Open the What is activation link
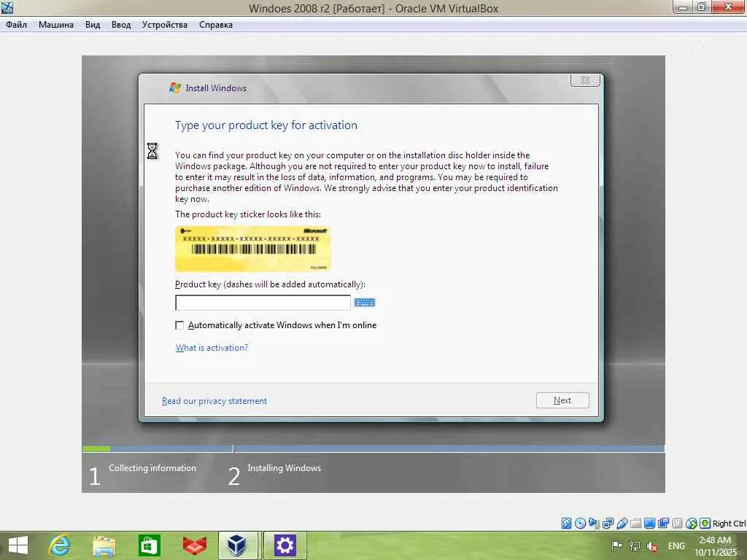747x560 pixels. [212, 348]
